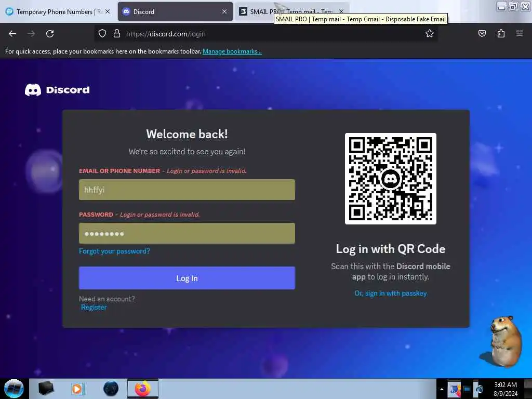
Task: Go back with the browser back arrow
Action: (12, 34)
